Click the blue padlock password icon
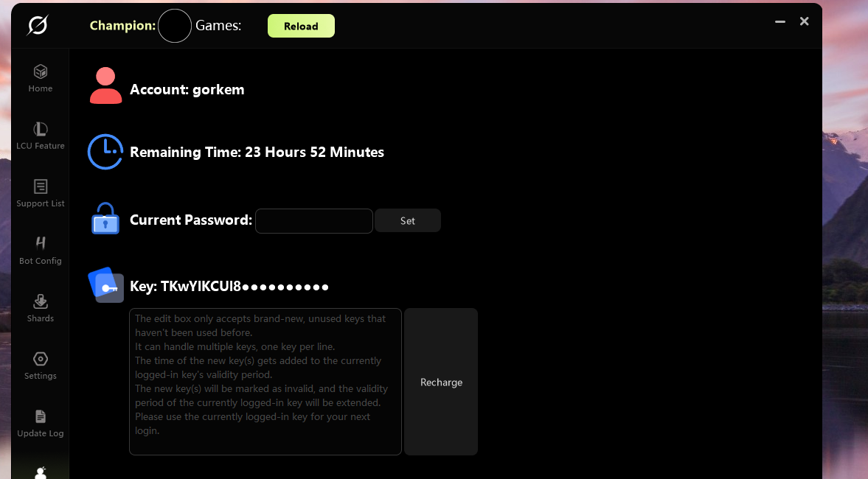 pyautogui.click(x=105, y=219)
